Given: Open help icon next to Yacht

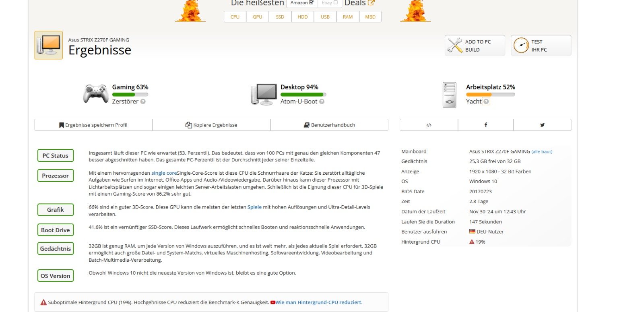Looking at the screenshot, I should [486, 101].
